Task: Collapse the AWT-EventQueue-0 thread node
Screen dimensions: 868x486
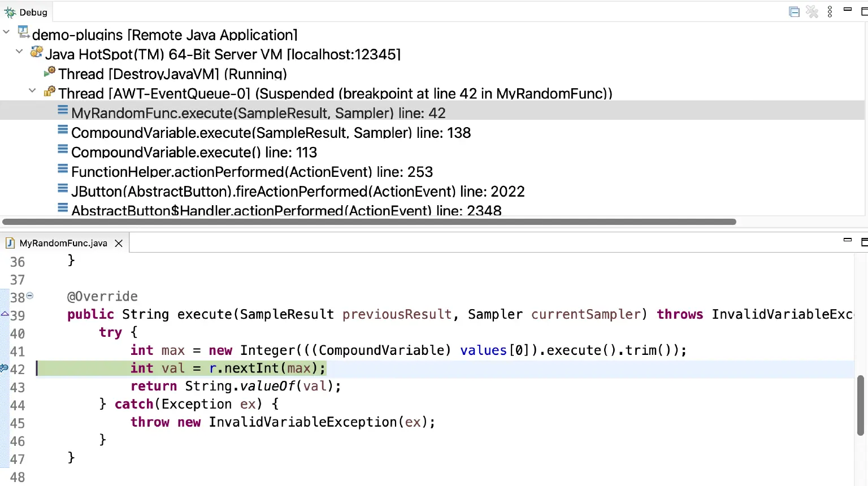Action: coord(32,91)
